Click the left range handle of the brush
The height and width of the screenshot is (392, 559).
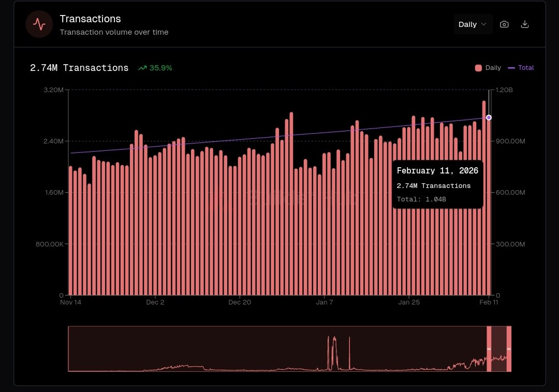pyautogui.click(x=489, y=349)
